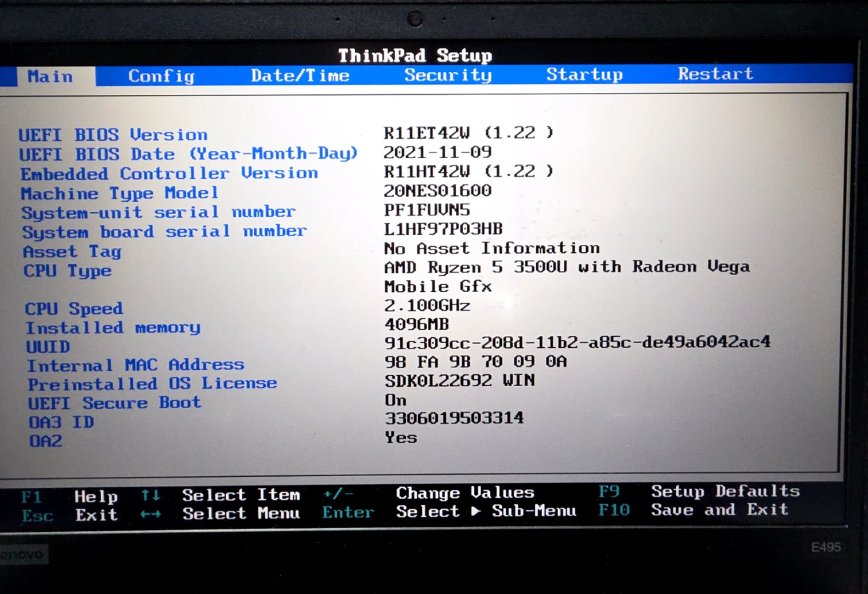This screenshot has width=868, height=594.
Task: Click the controller version value R11HT42W (1.22)
Action: pos(469,171)
